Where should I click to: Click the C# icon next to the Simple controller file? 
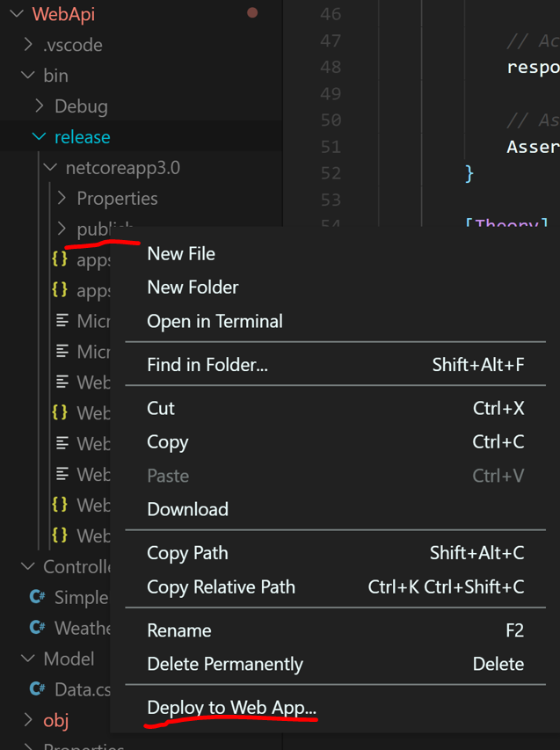(x=36, y=597)
